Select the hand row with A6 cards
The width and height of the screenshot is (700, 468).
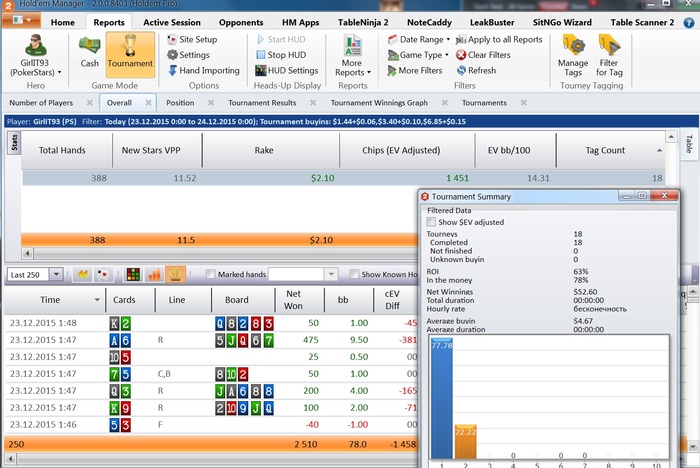pos(211,340)
